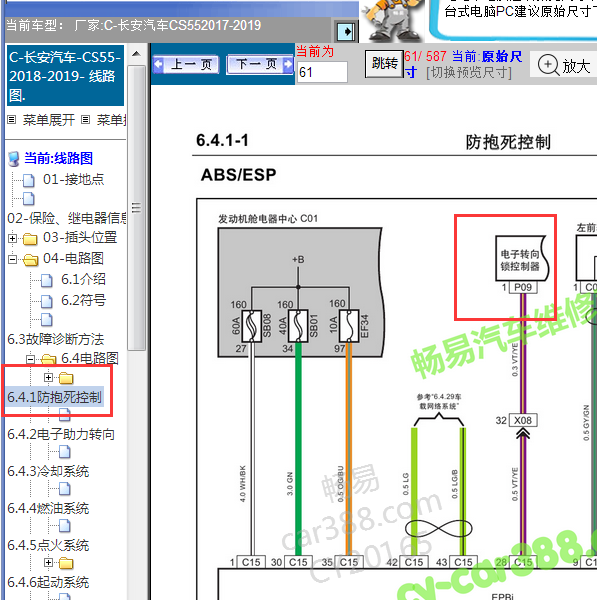Expand all menus with 菜单展开

[49, 120]
